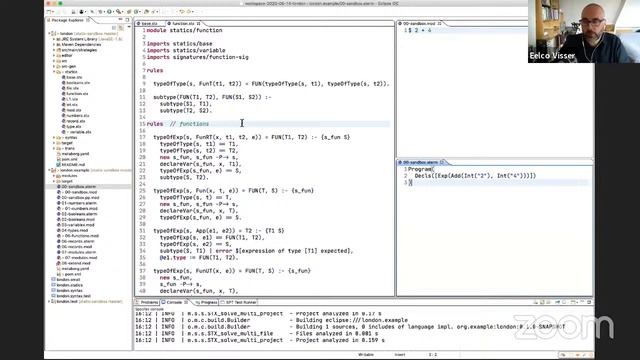Select 02-booleans.mod in Package Explorer
This screenshot has width=640, height=360.
pyautogui.click(x=77, y=220)
